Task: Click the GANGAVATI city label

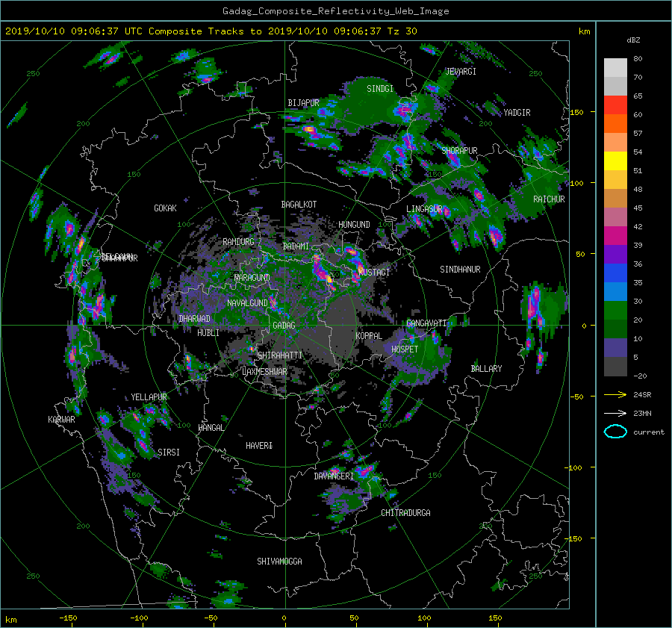Action: (426, 323)
